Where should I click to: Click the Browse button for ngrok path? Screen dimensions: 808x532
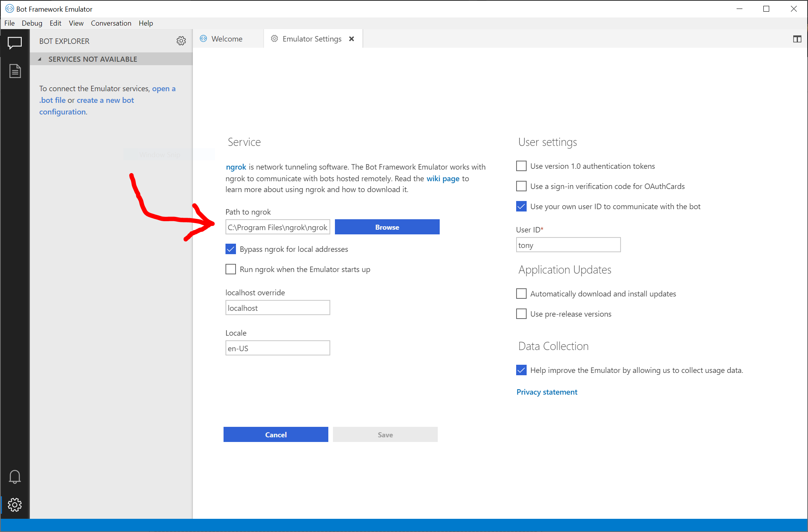click(387, 227)
